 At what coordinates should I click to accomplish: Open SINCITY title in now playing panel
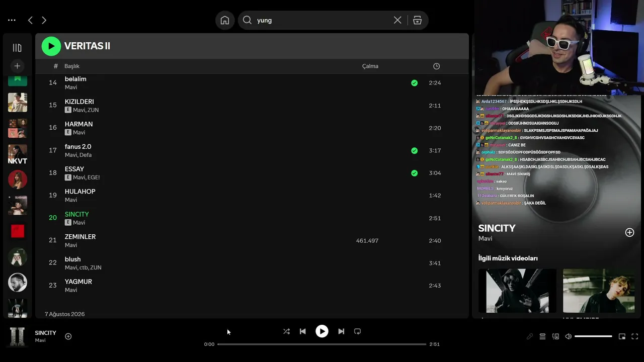tap(497, 228)
